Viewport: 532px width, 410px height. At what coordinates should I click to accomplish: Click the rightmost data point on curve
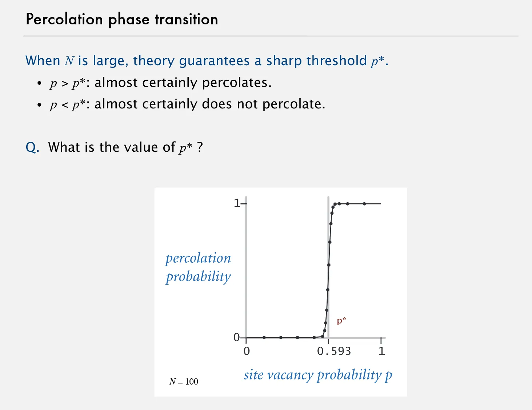click(364, 204)
